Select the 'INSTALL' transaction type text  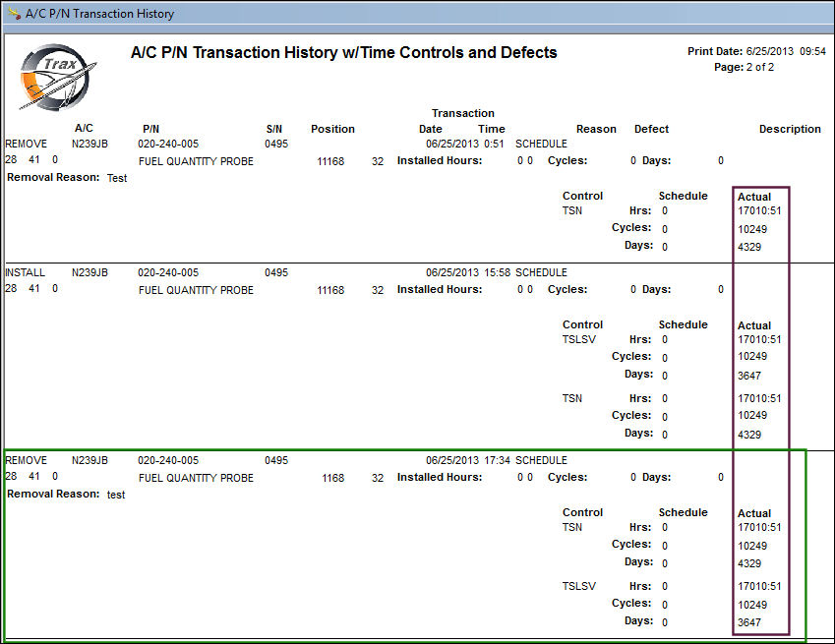(25, 272)
